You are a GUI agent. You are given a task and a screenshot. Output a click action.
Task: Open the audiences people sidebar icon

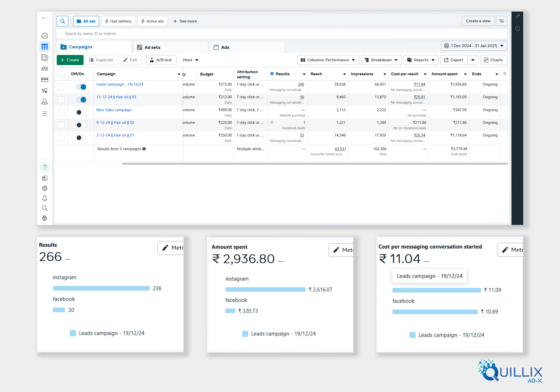coord(45,69)
